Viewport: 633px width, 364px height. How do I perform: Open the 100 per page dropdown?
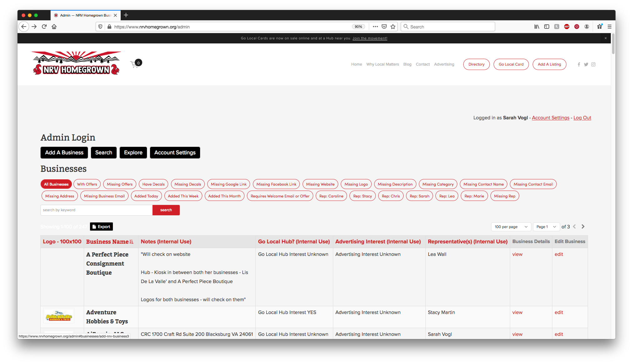pos(511,227)
